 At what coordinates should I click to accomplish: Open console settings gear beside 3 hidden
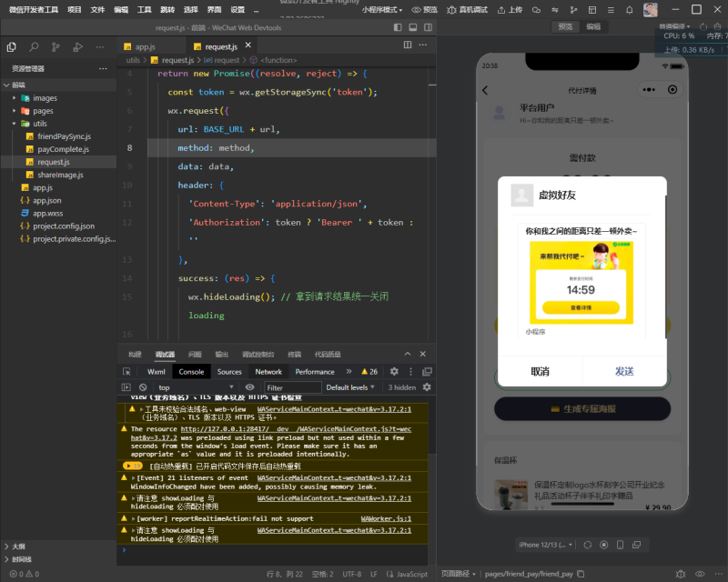(427, 387)
